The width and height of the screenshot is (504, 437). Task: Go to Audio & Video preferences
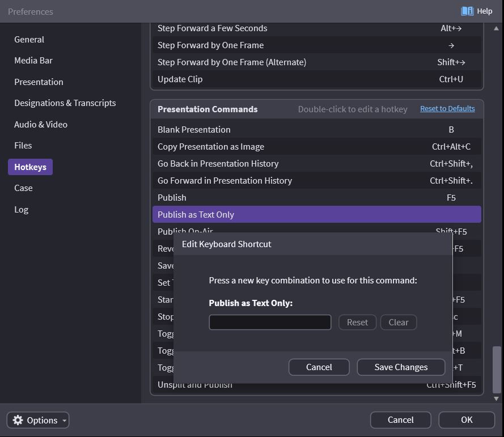point(41,125)
